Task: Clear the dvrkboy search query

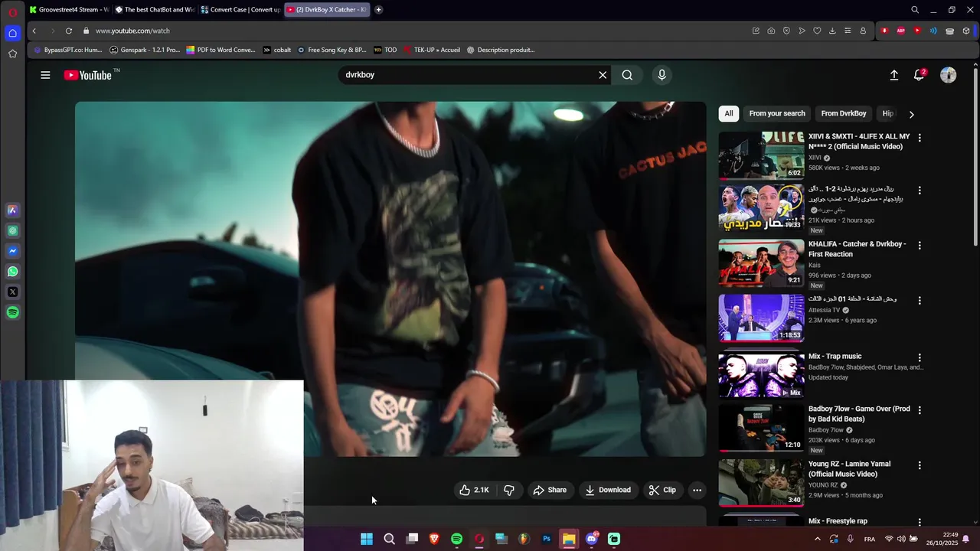Action: point(603,75)
